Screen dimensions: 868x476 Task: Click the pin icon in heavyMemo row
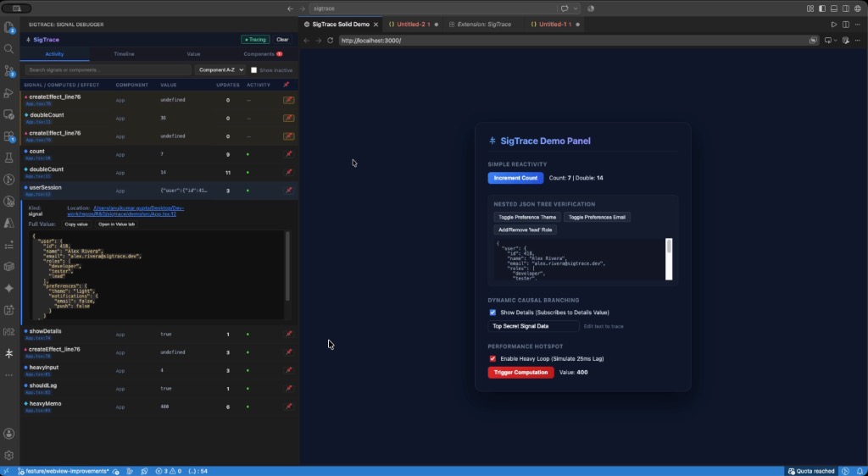(x=288, y=407)
